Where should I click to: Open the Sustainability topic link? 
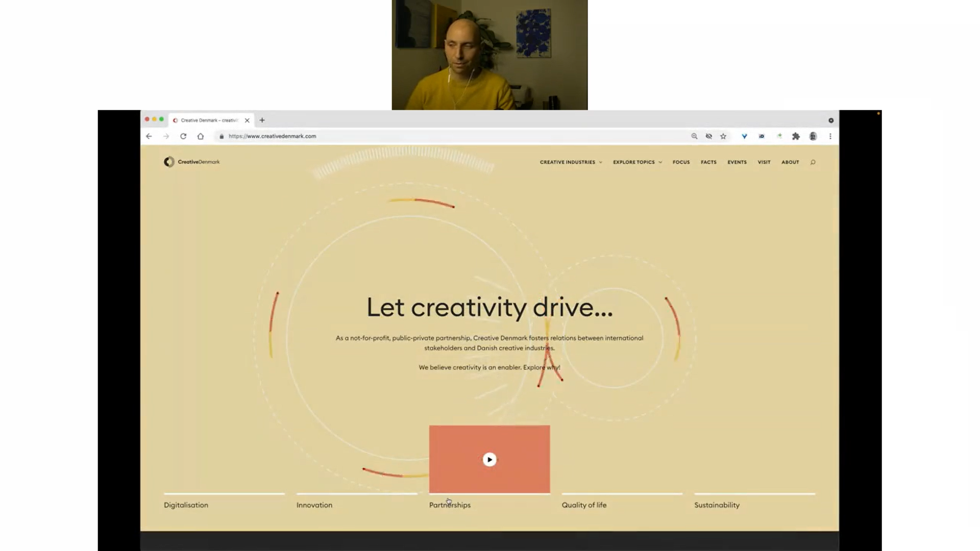tap(717, 505)
